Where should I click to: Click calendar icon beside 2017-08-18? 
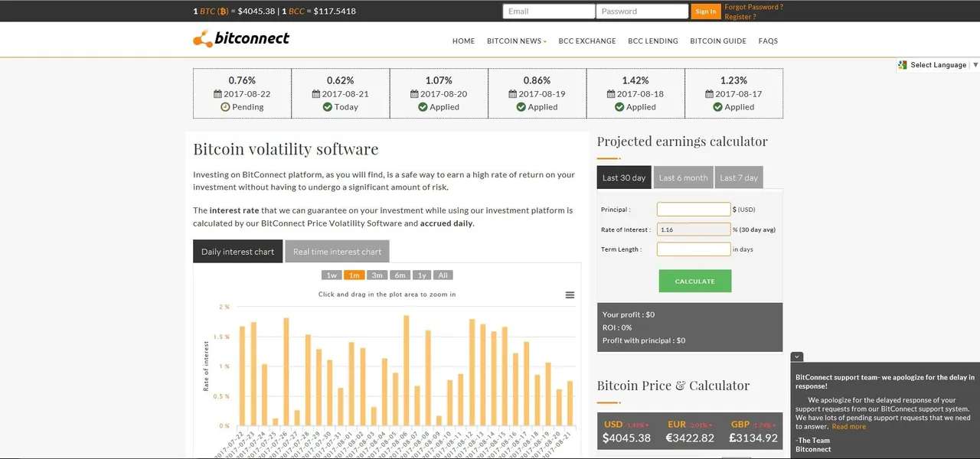click(611, 94)
